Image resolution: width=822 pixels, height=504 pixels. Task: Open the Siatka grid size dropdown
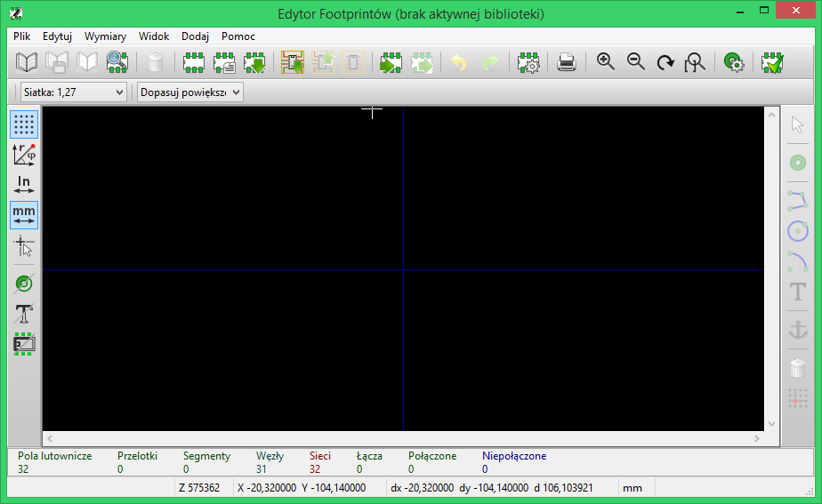coord(73,92)
